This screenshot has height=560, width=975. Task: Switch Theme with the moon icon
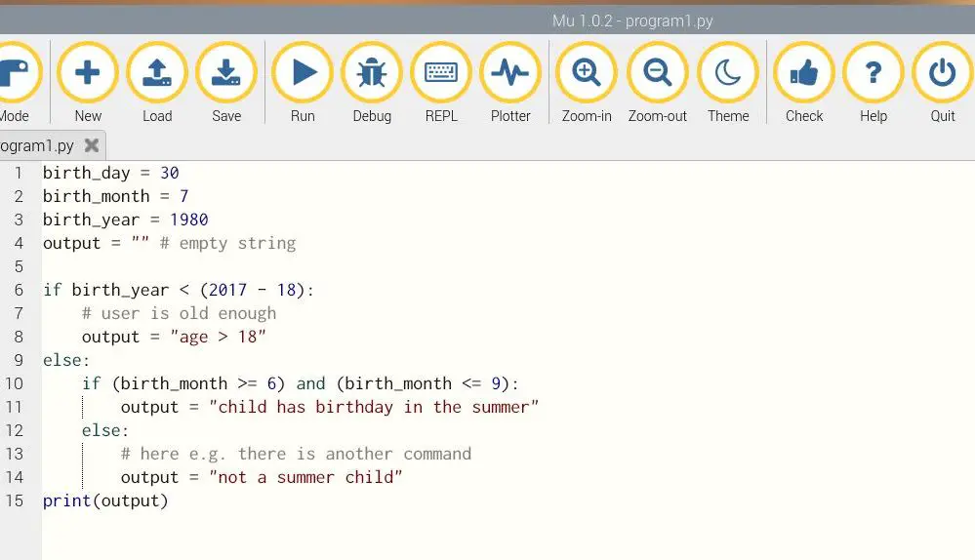728,73
